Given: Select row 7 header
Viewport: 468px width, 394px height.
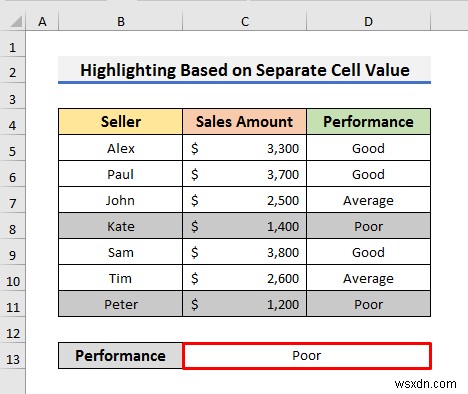Looking at the screenshot, I should pyautogui.click(x=12, y=200).
